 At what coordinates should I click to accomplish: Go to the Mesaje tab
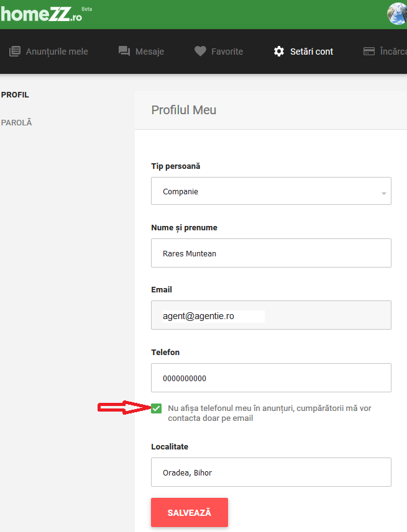click(141, 52)
